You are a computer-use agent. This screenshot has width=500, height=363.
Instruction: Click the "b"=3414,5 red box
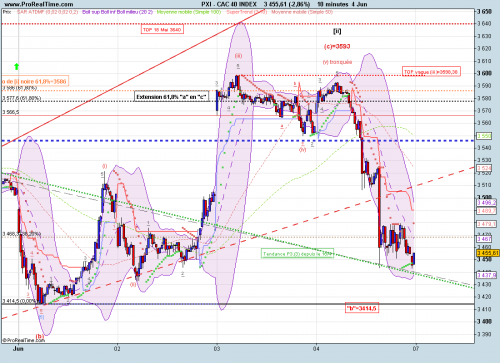[362, 308]
